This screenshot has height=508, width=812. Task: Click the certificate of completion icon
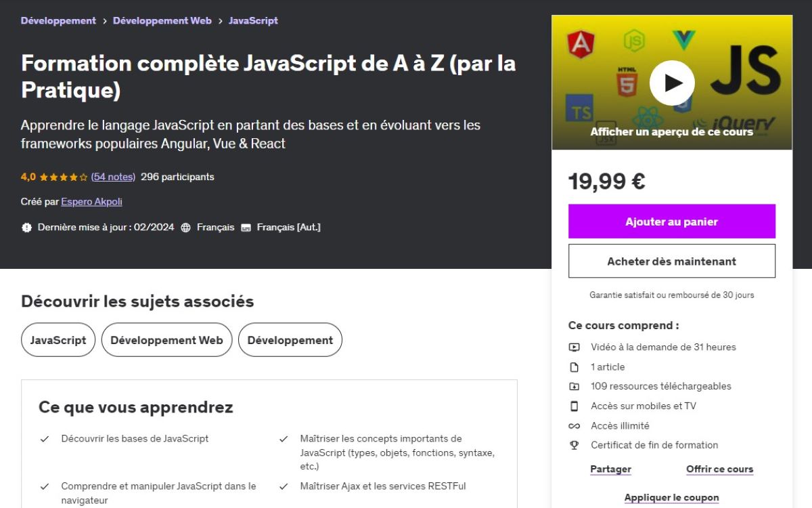[x=574, y=445]
